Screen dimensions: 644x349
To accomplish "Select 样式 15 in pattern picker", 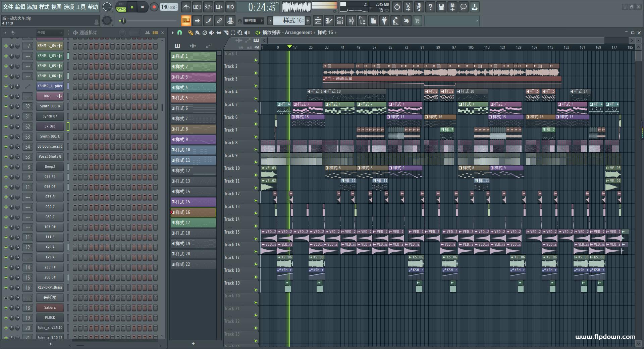I will 193,202.
